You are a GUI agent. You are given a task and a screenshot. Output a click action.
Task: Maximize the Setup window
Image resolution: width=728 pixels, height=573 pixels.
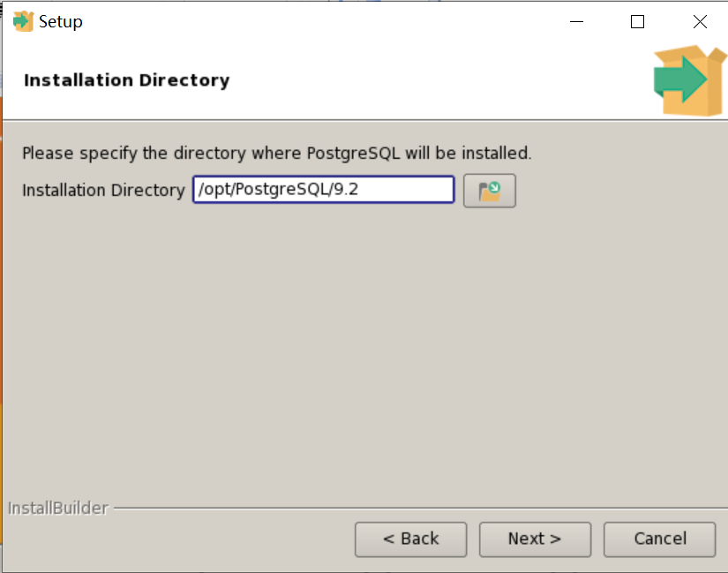coord(637,21)
